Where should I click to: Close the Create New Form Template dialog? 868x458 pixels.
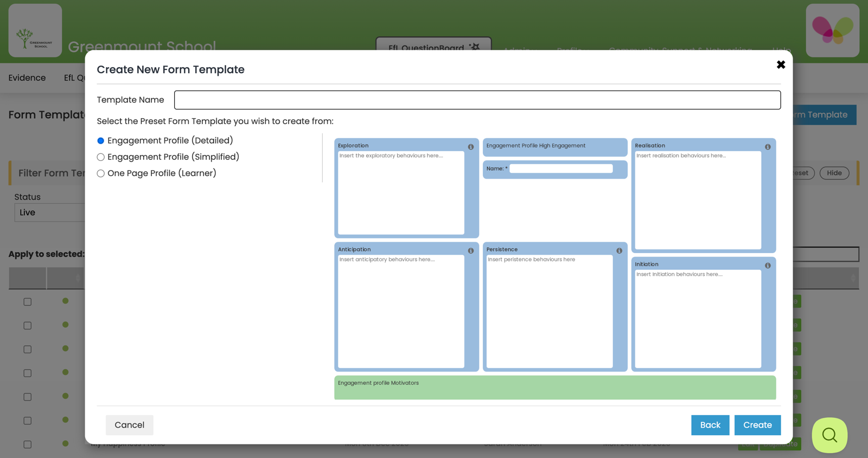coord(781,64)
